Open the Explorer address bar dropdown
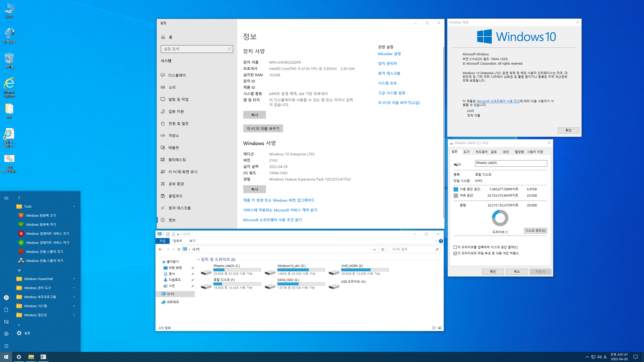 pyautogui.click(x=374, y=249)
